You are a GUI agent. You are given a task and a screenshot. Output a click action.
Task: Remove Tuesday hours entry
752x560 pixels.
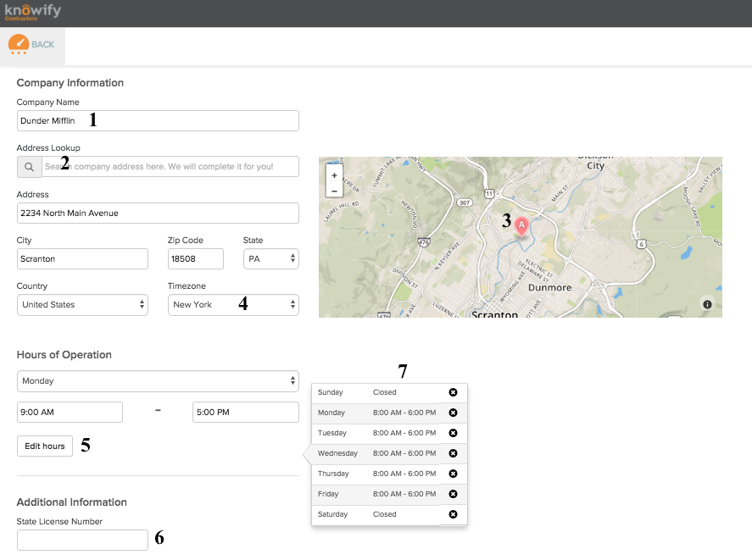(453, 433)
